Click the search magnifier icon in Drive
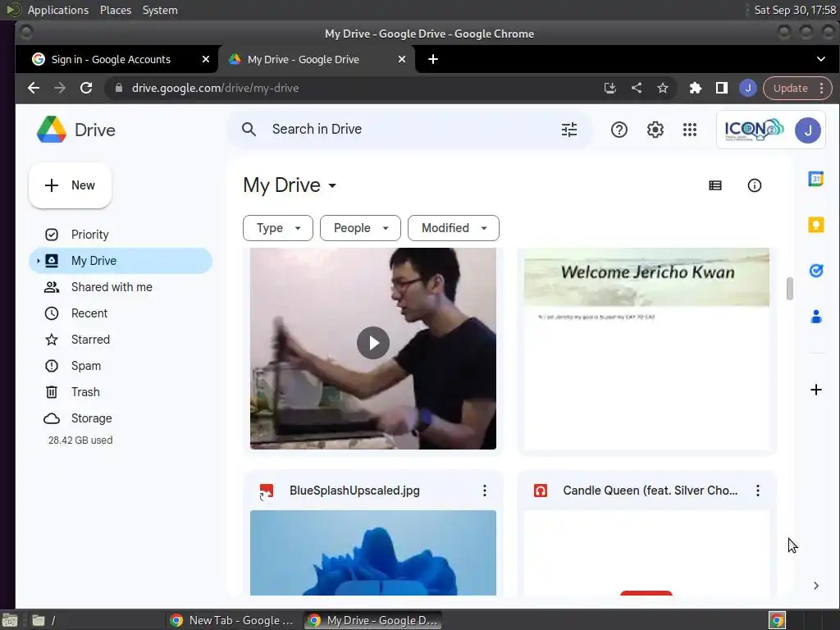 pos(249,129)
